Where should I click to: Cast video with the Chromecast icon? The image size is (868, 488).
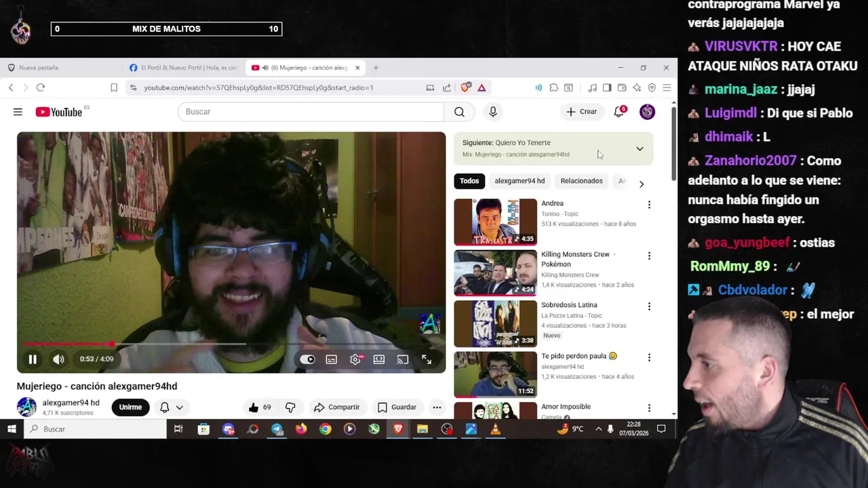(x=403, y=359)
